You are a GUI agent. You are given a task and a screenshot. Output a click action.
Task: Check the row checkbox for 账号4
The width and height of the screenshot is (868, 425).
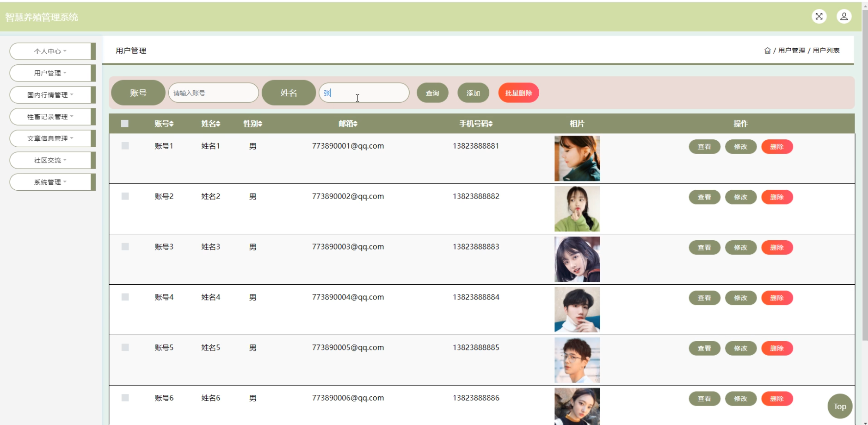tap(125, 297)
